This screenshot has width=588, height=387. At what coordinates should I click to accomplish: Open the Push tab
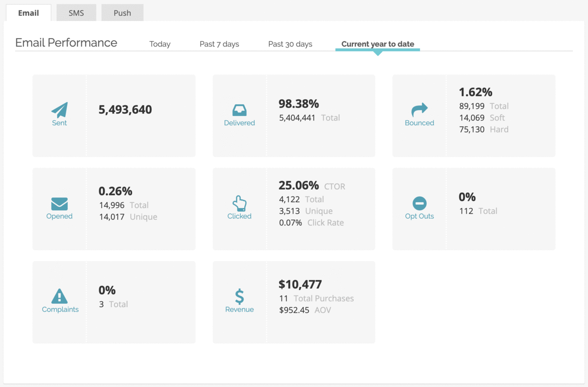122,13
